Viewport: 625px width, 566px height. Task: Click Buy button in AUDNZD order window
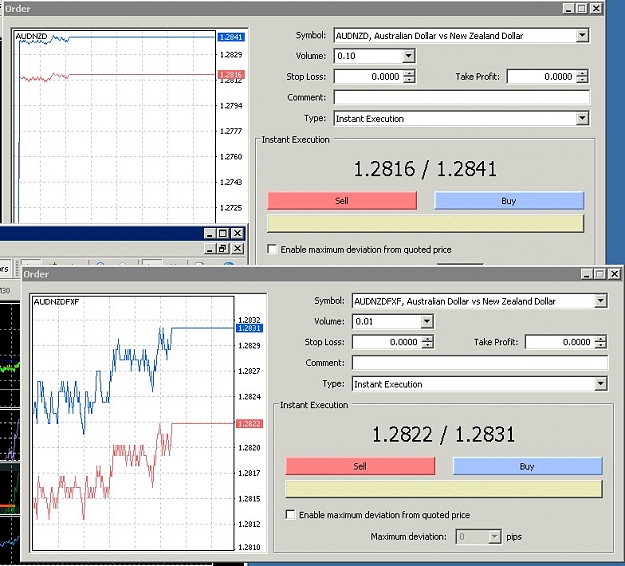click(x=509, y=200)
